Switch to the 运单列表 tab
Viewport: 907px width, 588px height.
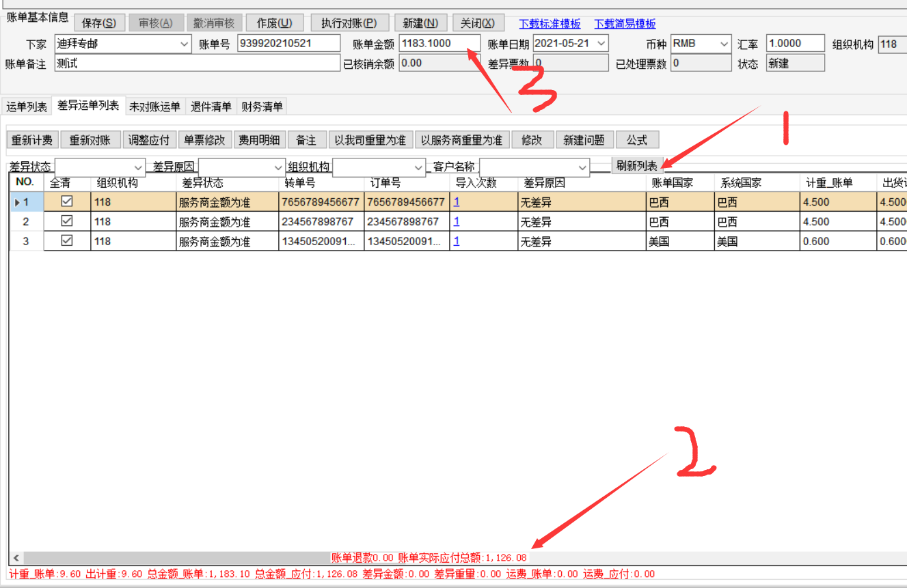coord(27,107)
